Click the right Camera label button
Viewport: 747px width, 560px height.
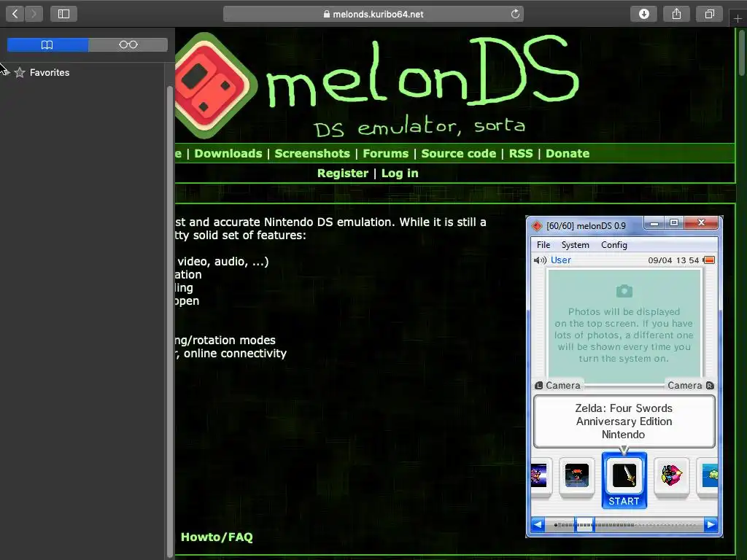coord(690,385)
